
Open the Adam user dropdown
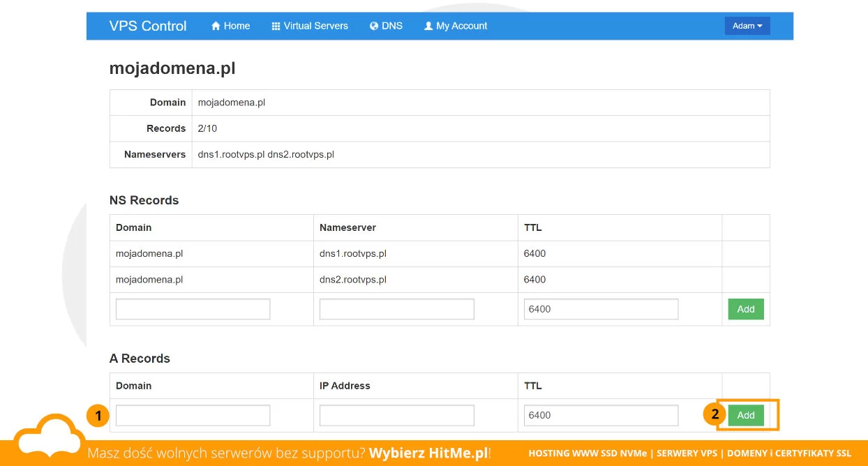(x=747, y=26)
